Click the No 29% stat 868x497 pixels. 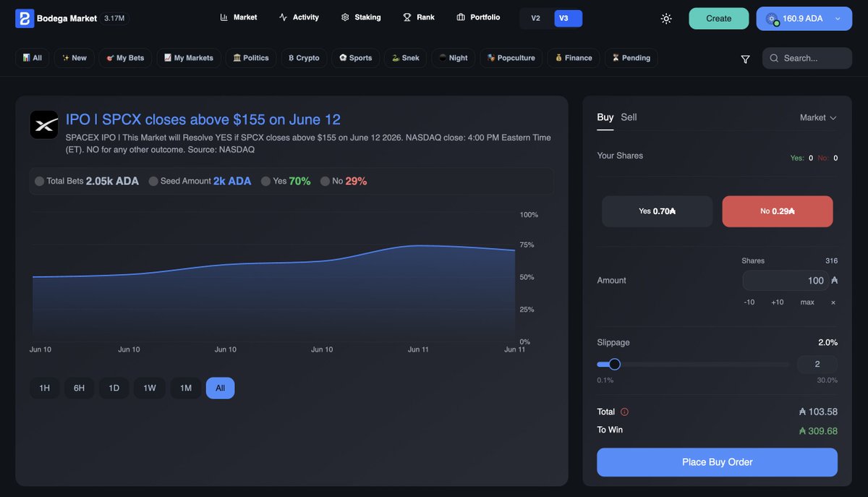coord(344,182)
